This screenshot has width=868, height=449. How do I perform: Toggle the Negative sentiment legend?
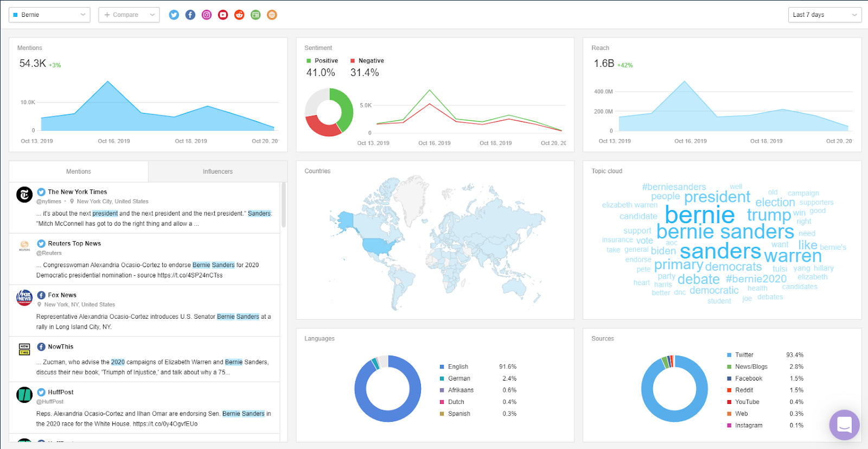pos(367,61)
